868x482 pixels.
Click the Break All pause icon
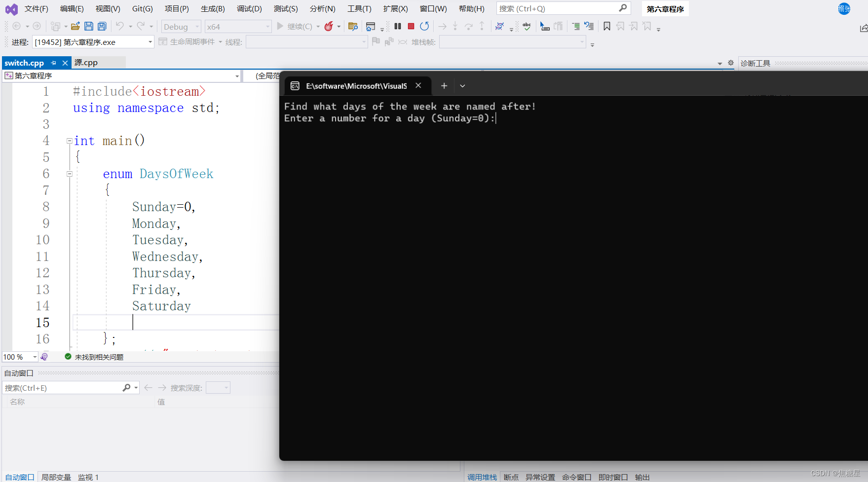[x=398, y=26]
